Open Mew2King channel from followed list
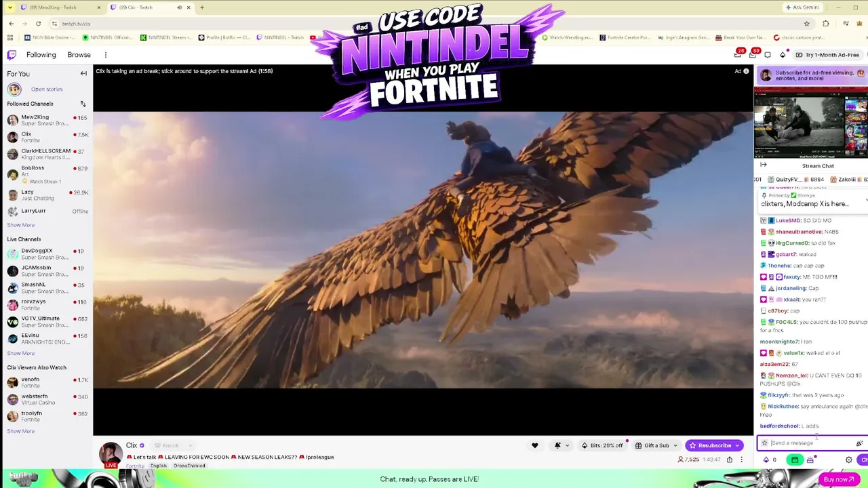 (47, 121)
